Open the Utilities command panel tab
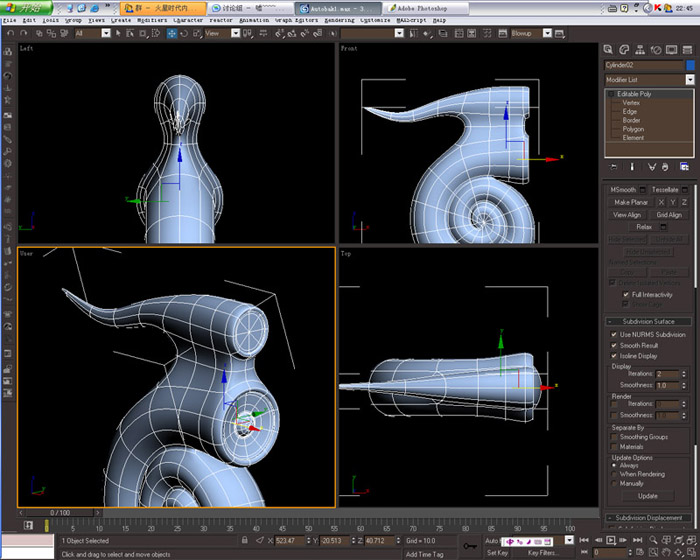 688,50
